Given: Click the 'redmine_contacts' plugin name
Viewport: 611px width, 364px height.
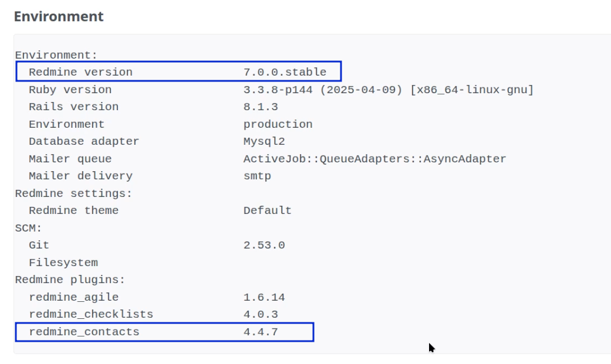Looking at the screenshot, I should [84, 332].
